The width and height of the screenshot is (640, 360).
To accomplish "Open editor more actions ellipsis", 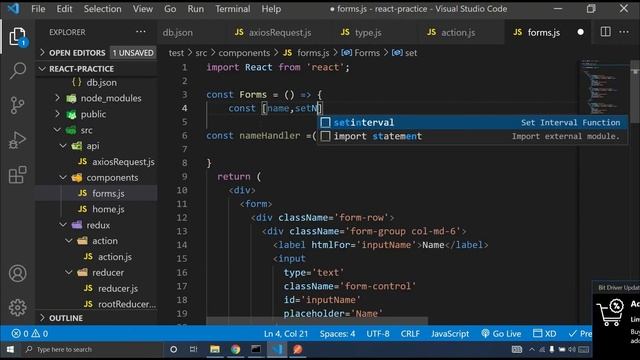I will (x=624, y=32).
